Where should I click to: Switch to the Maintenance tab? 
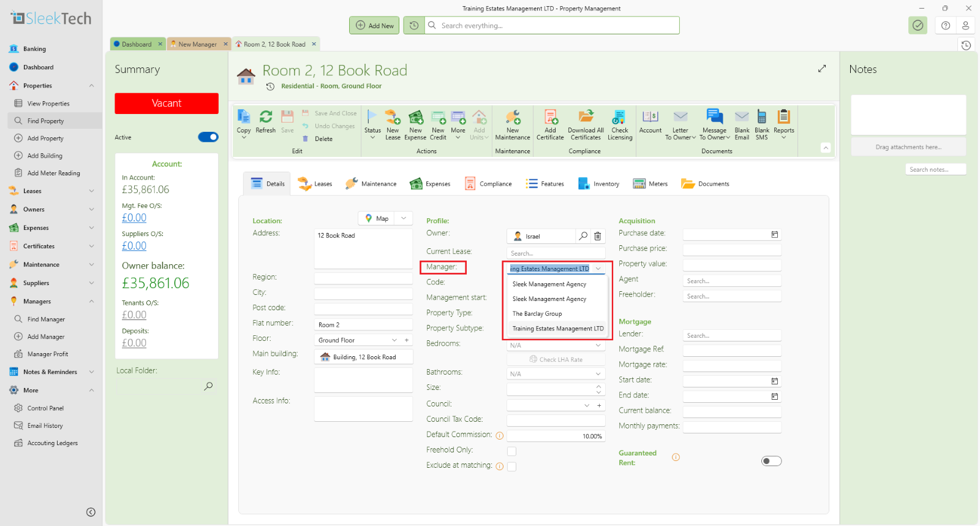tap(371, 184)
